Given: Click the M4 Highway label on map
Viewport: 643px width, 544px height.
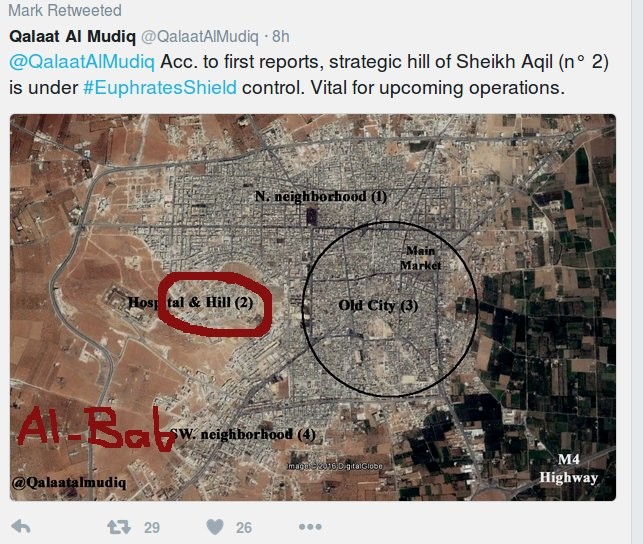Looking at the screenshot, I should pos(568,469).
